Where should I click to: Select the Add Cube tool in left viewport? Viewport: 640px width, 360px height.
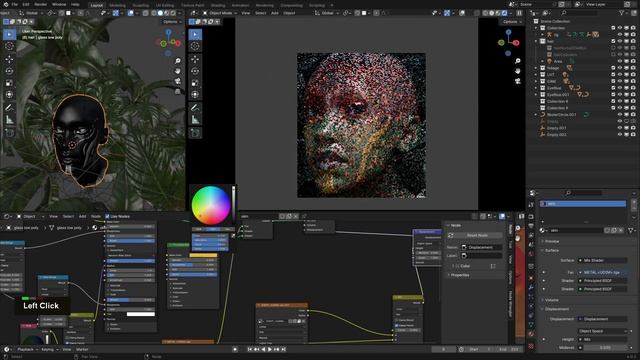click(x=9, y=133)
